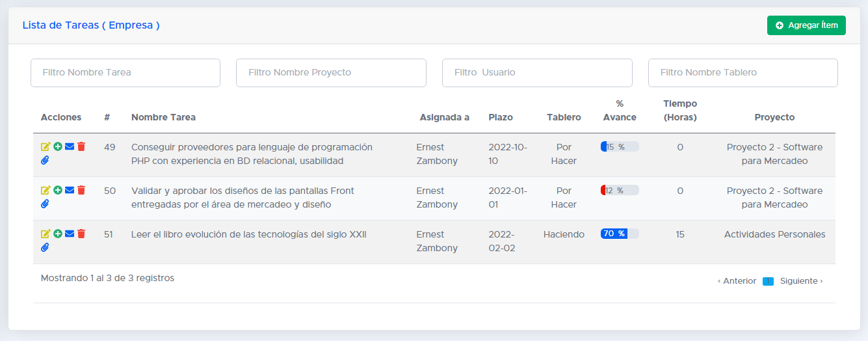This screenshot has height=341, width=868.
Task: Sort table by Plazo column
Action: [501, 118]
